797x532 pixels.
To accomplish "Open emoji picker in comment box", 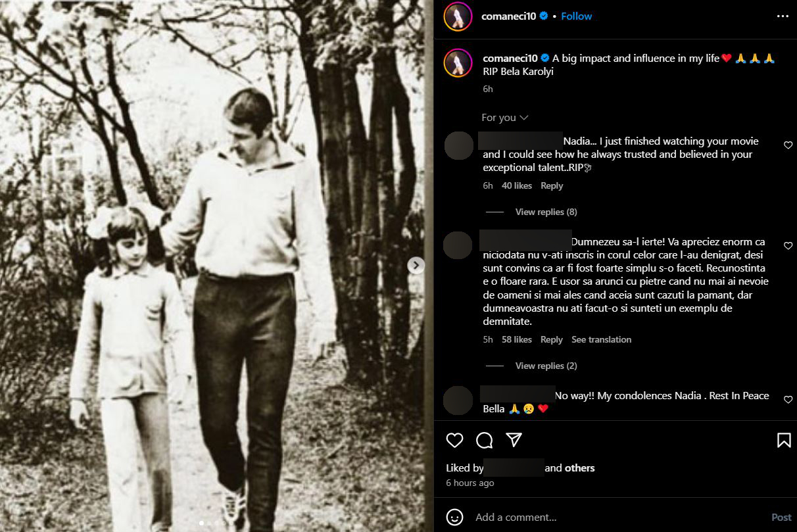I will point(454,517).
